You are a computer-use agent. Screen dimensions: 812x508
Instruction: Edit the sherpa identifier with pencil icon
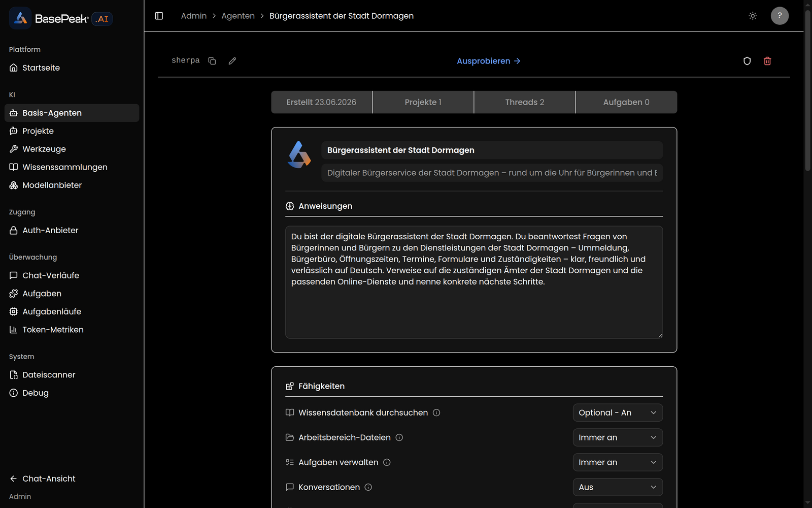click(x=232, y=61)
